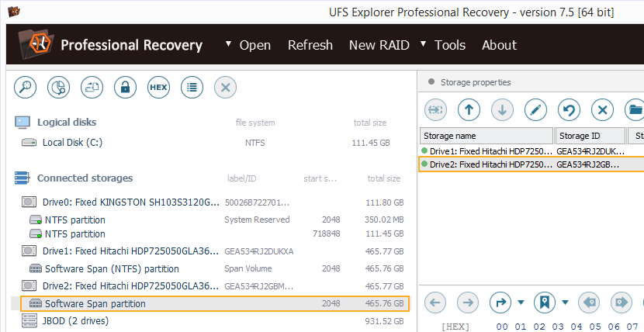The width and height of the screenshot is (644, 332).
Task: Select New RAID menu item
Action: pos(379,45)
